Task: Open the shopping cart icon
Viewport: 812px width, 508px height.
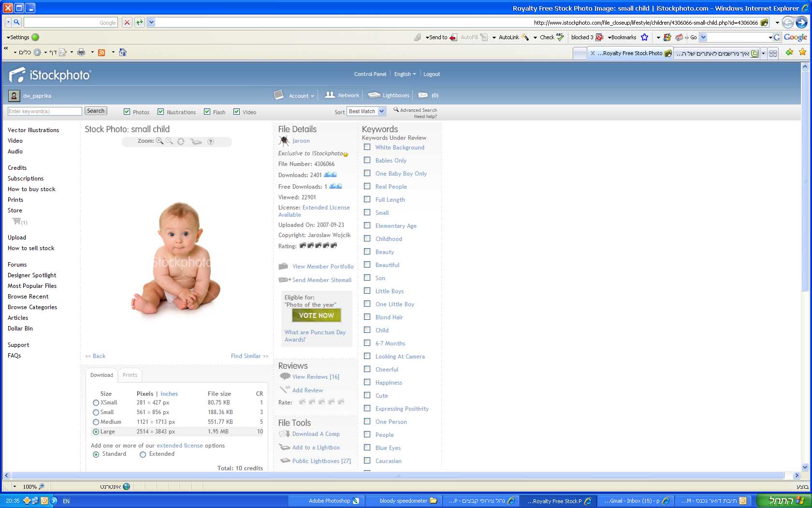Action: [16, 222]
